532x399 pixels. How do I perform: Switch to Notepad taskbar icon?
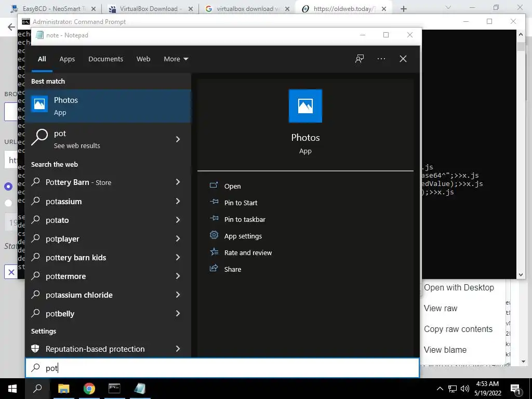(x=139, y=389)
